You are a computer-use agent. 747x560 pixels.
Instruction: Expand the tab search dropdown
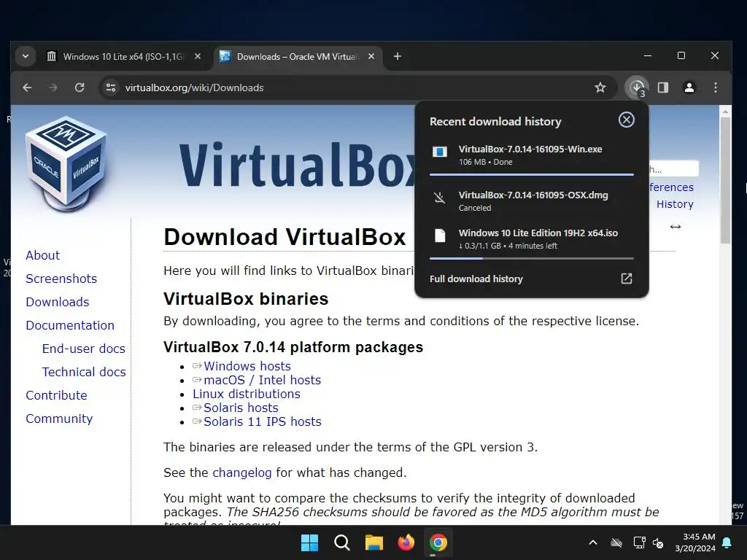26,56
